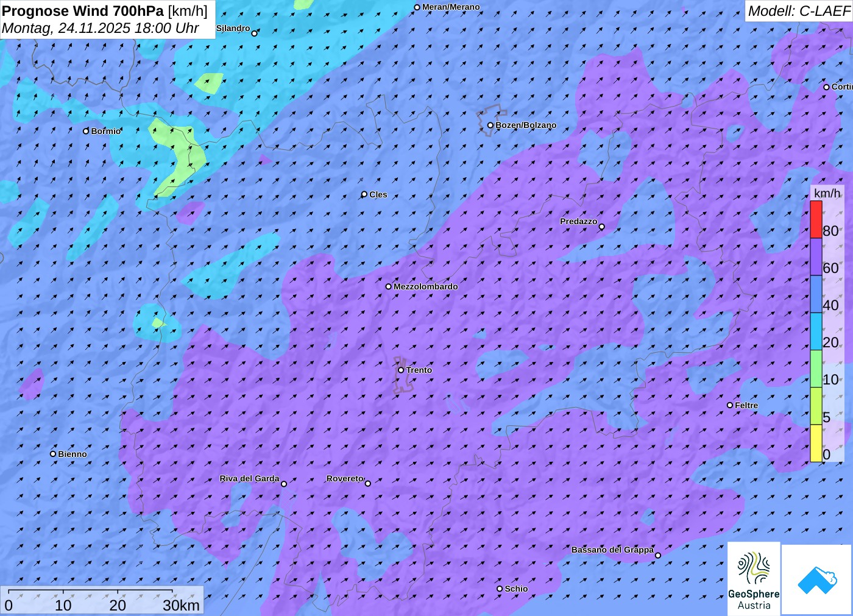
Task: Select the Feltre city marker
Action: (729, 405)
